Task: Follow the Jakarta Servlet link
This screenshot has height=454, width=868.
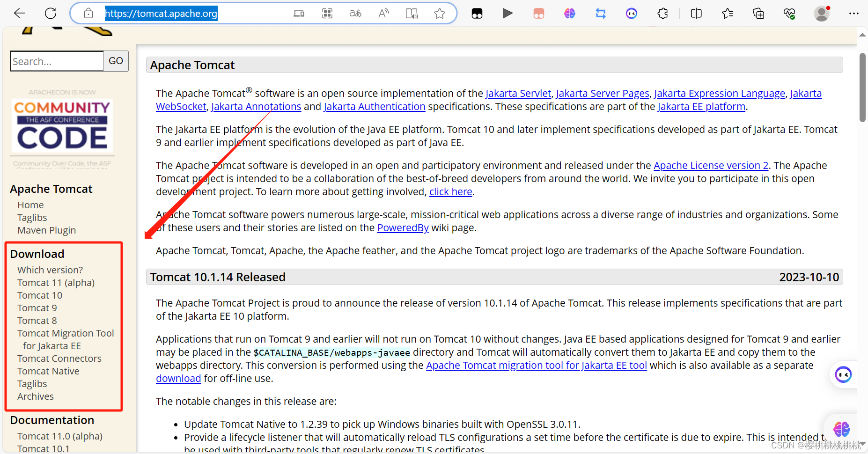Action: [518, 94]
